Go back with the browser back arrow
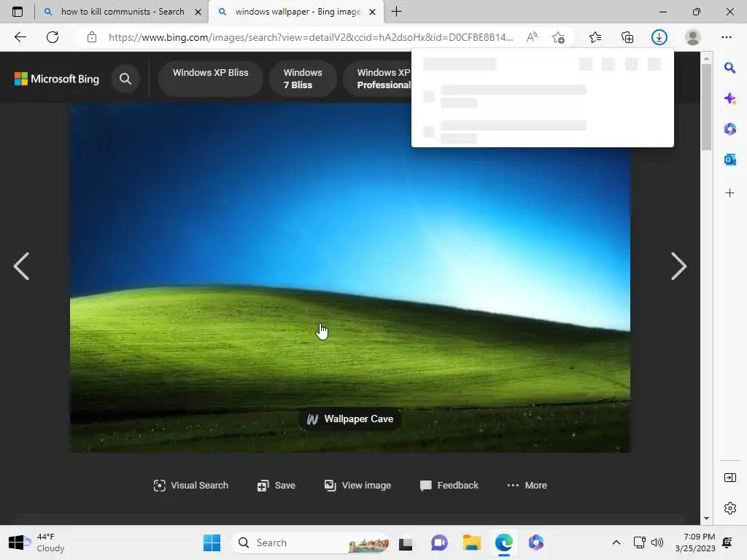The image size is (747, 560). point(20,37)
